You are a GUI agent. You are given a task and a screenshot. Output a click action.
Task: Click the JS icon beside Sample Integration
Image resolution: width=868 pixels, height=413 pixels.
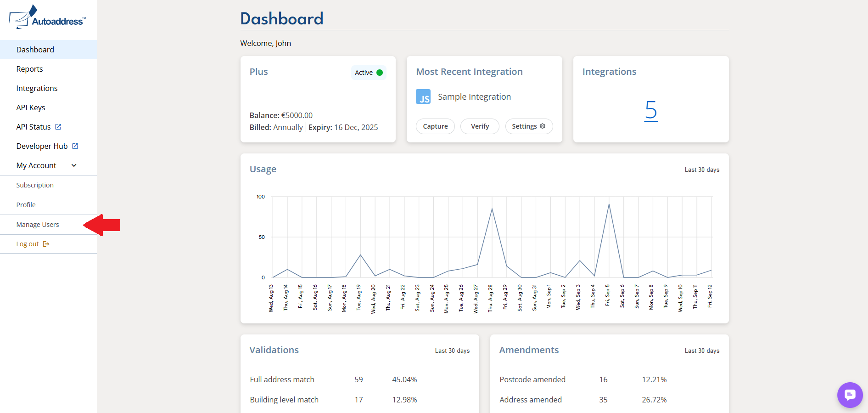coord(423,96)
